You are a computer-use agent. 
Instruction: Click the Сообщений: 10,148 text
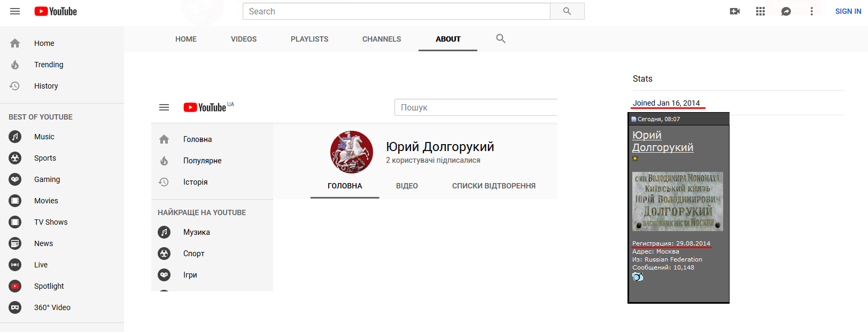(x=663, y=267)
